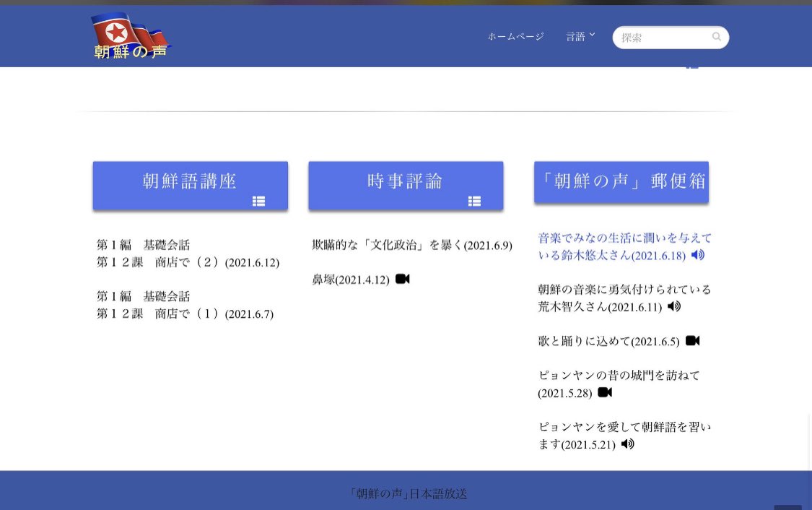Viewport: 812px width, 510px height.
Task: Expand the 言語 language dropdown
Action: pyautogui.click(x=580, y=37)
